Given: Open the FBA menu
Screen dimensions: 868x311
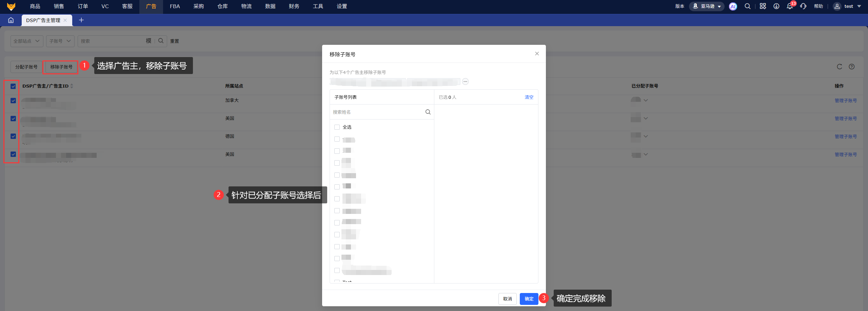Looking at the screenshot, I should pos(175,6).
